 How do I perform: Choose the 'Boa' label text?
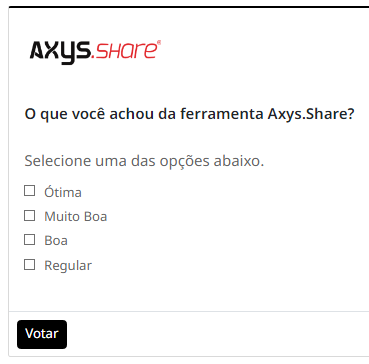[x=56, y=241]
